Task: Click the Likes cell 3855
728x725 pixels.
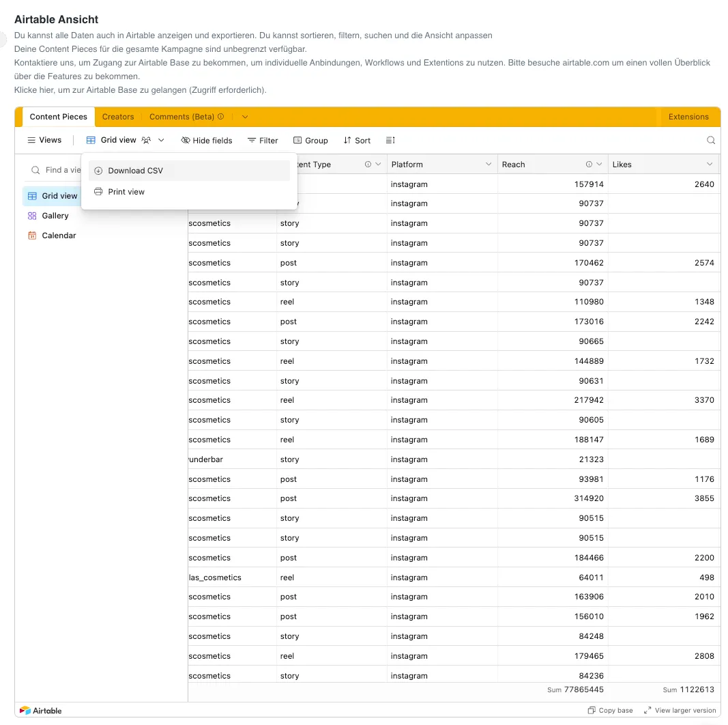Action: click(x=664, y=498)
